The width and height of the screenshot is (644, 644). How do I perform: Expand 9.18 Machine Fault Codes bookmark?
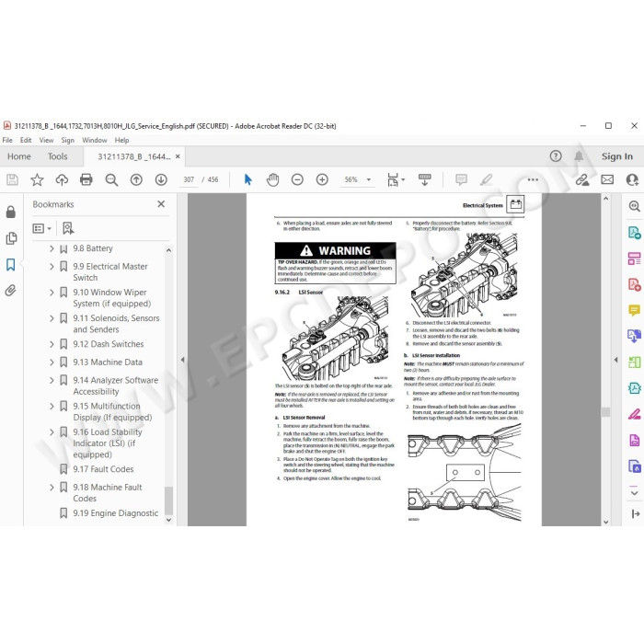pos(52,488)
